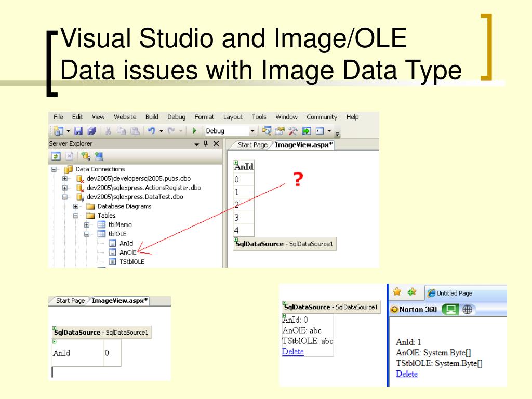This screenshot has height=399, width=532.
Task: Click the Save All toolbar icon
Action: pos(91,131)
